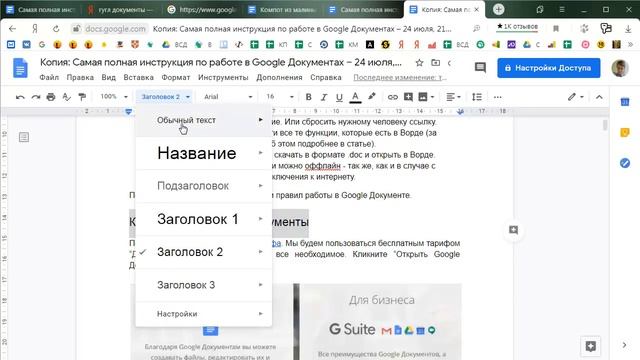The width and height of the screenshot is (640, 360).
Task: Show document outline icon
Action: pyautogui.click(x=24, y=137)
